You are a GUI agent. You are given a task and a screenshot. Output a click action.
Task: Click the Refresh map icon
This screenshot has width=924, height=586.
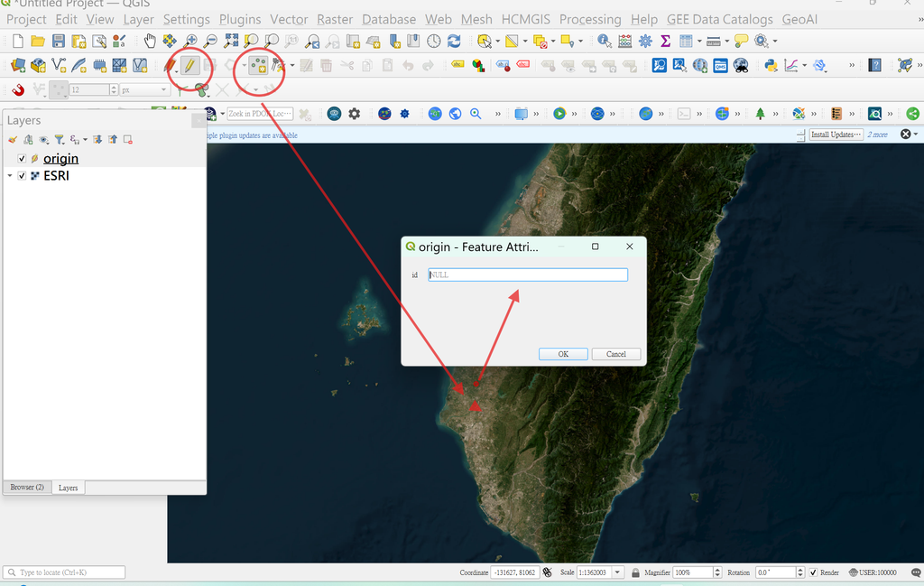click(454, 41)
